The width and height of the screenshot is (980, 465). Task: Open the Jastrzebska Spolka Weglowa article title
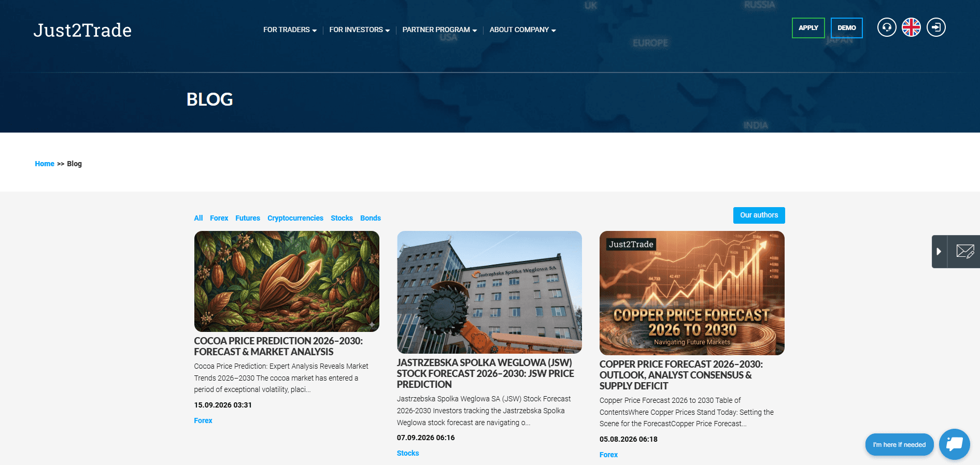tap(486, 373)
